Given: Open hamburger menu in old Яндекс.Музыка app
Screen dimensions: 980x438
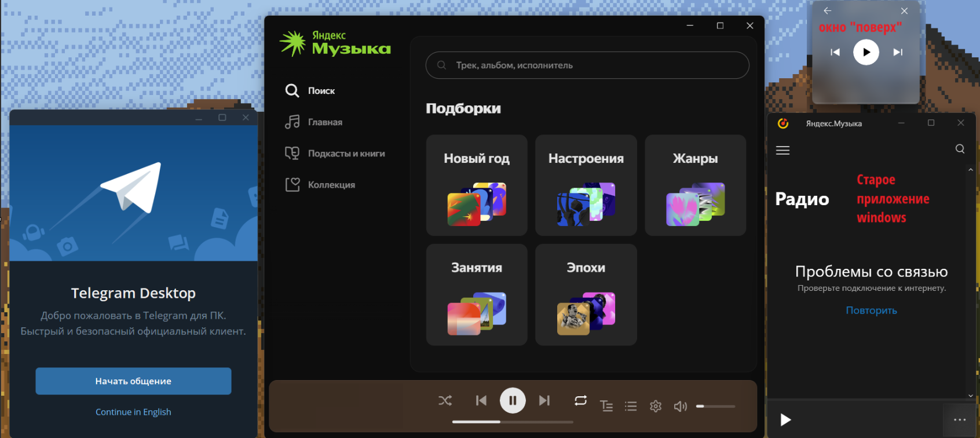Looking at the screenshot, I should (x=782, y=150).
